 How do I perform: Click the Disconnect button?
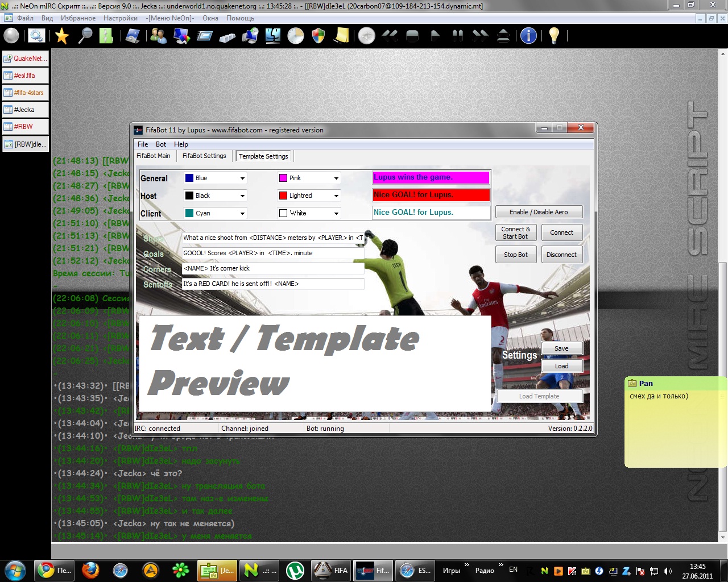(562, 255)
